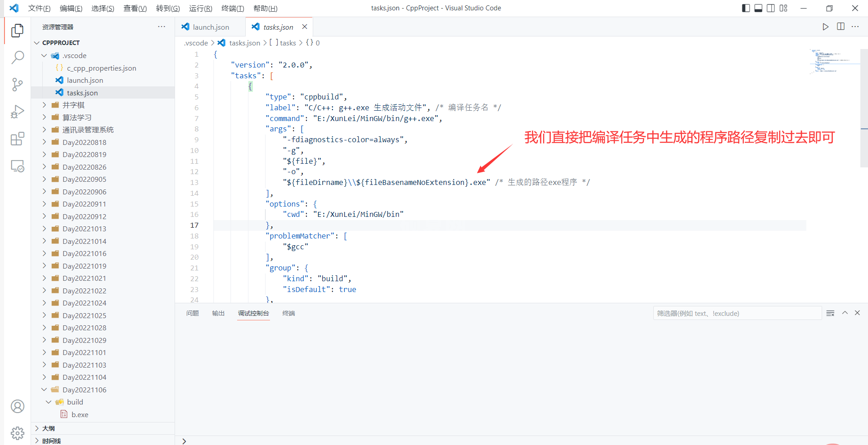
Task: Click the VS Code logo in title bar
Action: click(x=14, y=8)
